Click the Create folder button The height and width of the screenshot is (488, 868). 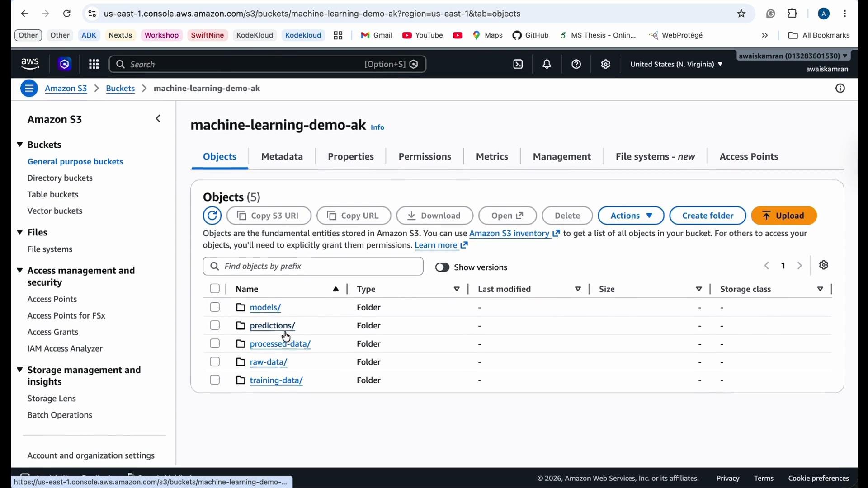click(x=708, y=216)
